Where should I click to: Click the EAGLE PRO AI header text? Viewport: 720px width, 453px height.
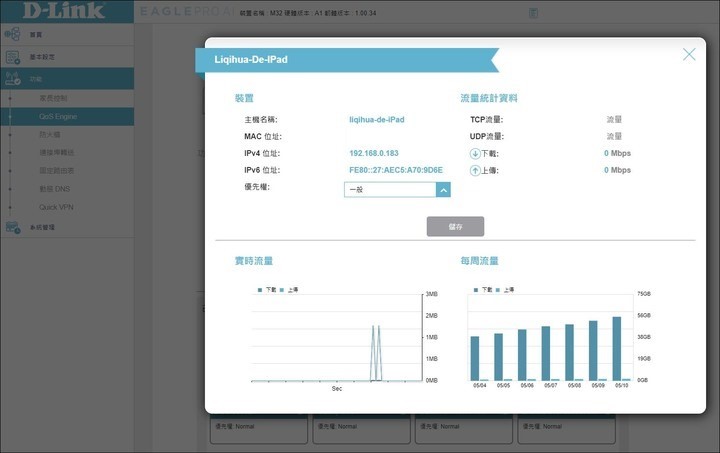[187, 11]
